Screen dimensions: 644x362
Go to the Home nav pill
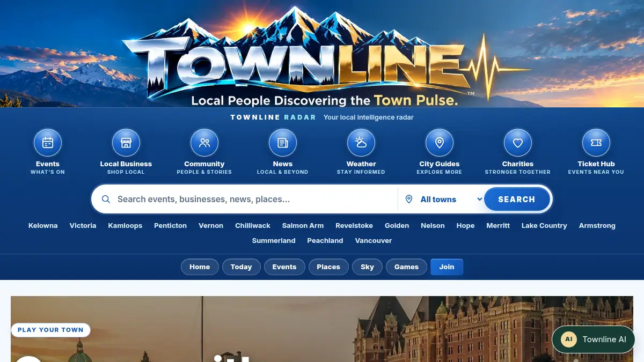pyautogui.click(x=200, y=267)
